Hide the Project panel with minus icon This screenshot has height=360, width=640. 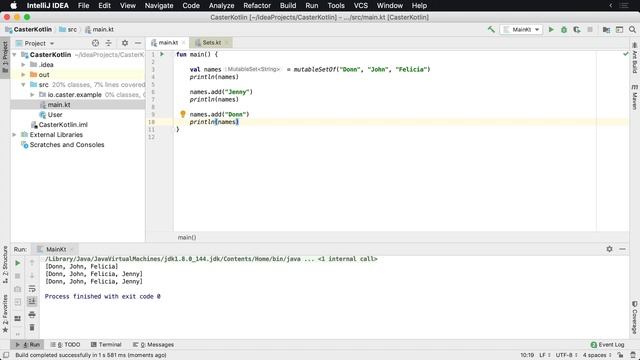138,43
